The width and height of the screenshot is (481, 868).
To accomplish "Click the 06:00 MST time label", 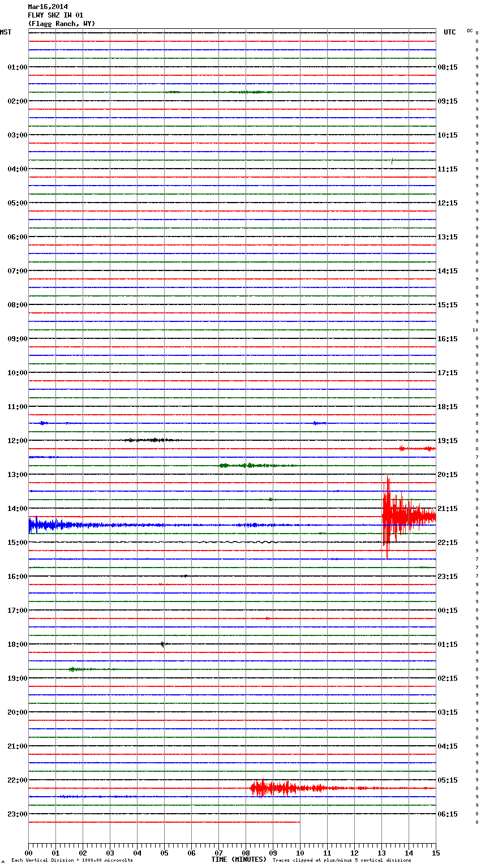I will click(x=18, y=237).
